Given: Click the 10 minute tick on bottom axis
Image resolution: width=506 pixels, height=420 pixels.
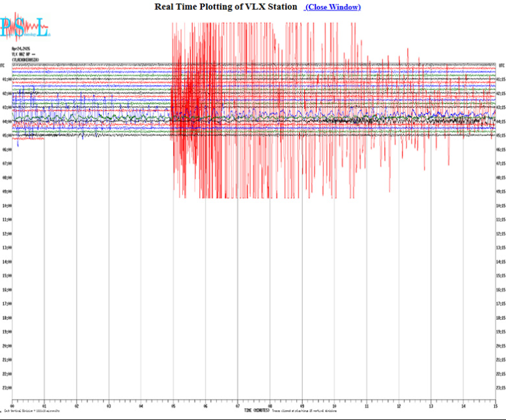Looking at the screenshot, I should (x=334, y=406).
